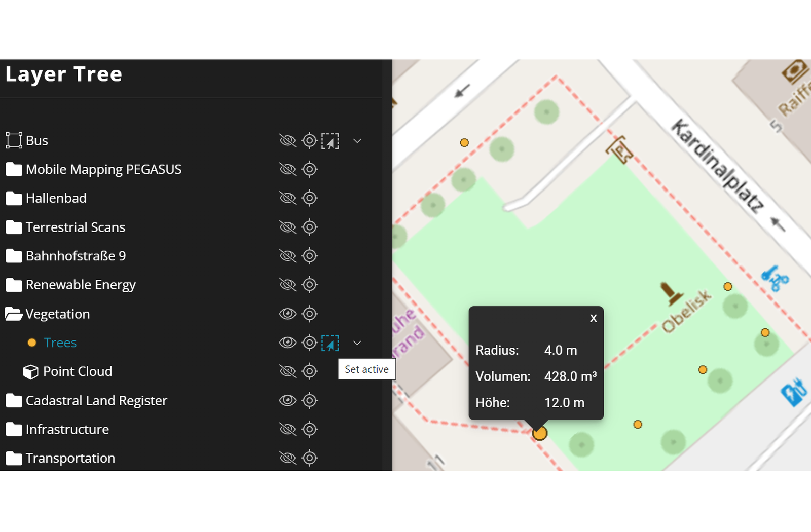The image size is (811, 532).
Task: Zoom to Bahnhofstraße 9 extent
Action: click(309, 256)
